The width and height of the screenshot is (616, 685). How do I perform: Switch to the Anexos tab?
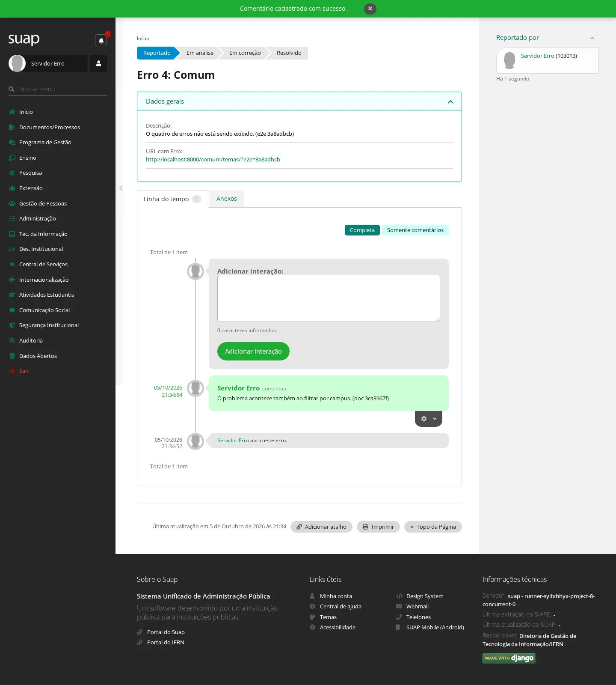[x=227, y=199]
